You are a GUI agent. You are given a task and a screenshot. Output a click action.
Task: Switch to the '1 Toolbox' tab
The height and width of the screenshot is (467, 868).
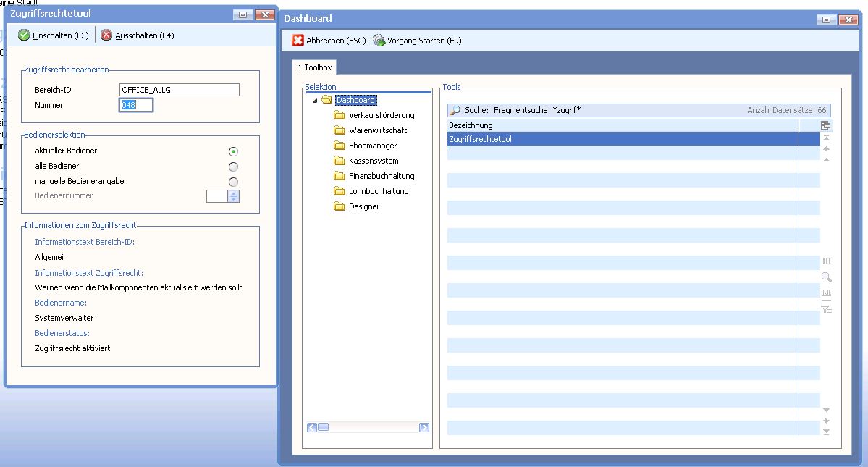pos(315,67)
